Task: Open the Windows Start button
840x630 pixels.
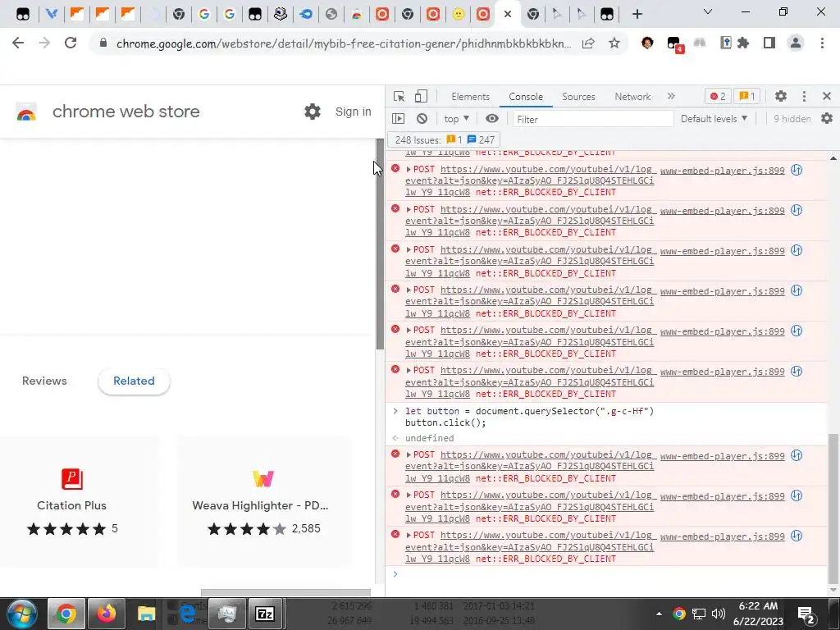Action: pos(21,614)
